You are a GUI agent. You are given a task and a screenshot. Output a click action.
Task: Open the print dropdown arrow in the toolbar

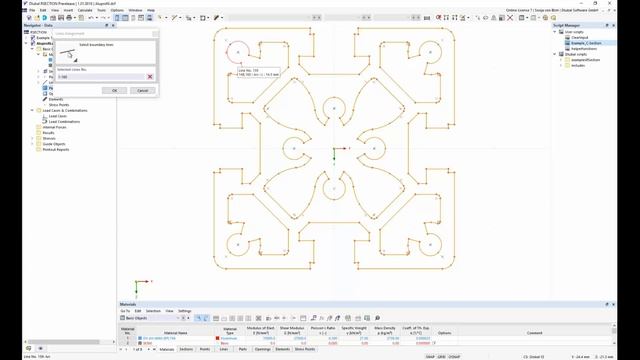click(x=75, y=18)
